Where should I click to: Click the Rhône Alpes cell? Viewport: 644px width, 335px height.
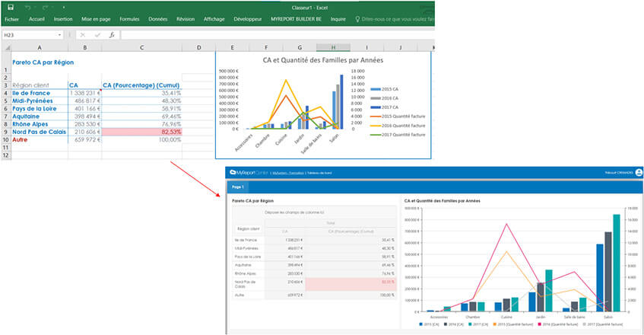tap(40, 124)
